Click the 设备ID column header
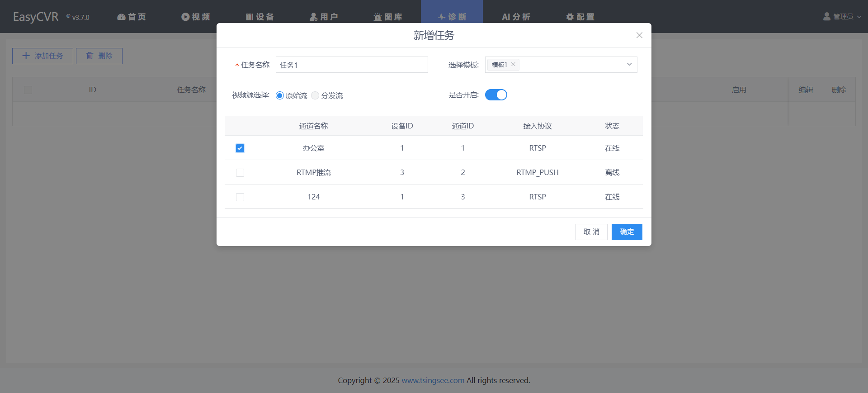Image resolution: width=868 pixels, height=393 pixels. [402, 126]
